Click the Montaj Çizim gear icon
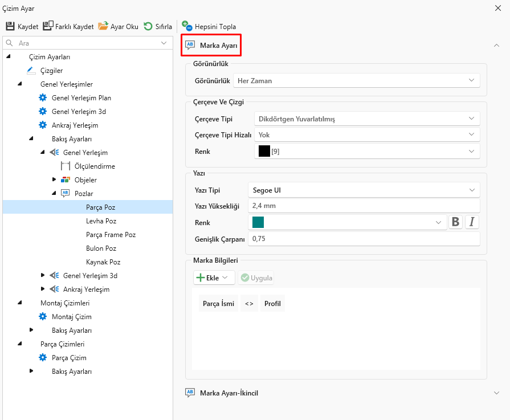 tap(43, 317)
